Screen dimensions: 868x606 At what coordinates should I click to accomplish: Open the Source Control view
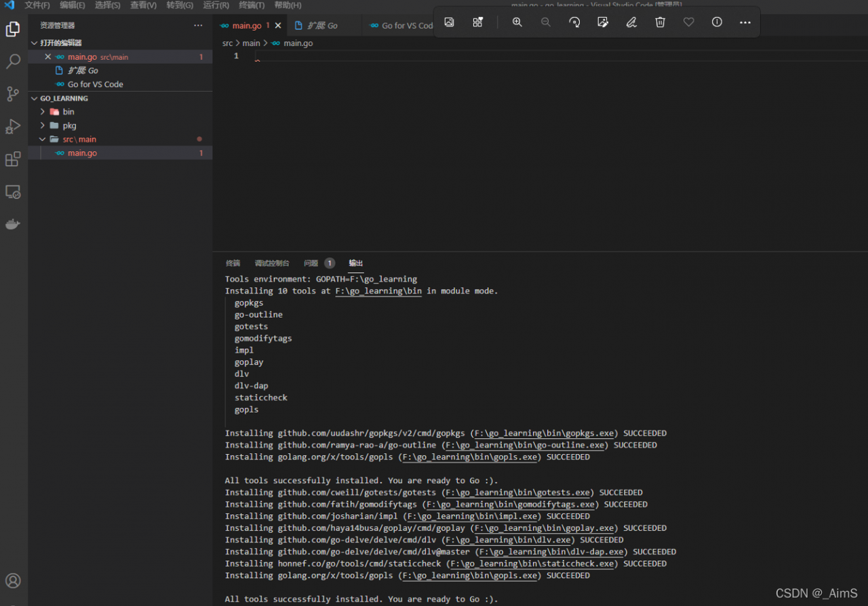(13, 94)
